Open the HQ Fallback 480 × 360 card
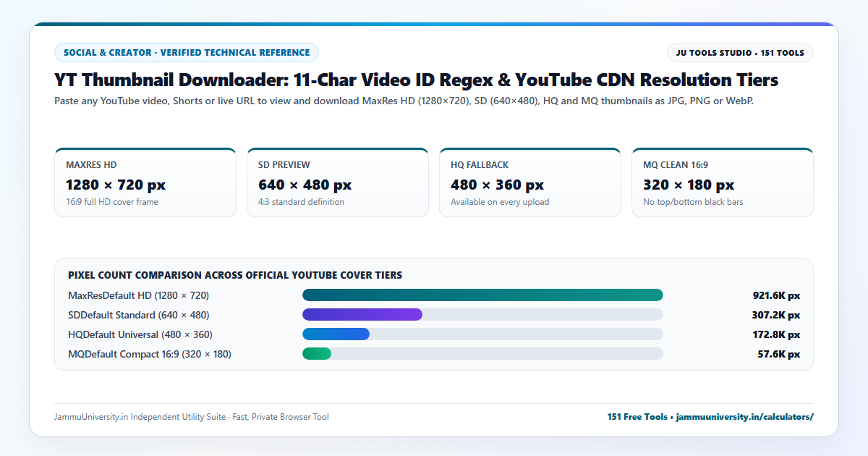 [x=530, y=182]
